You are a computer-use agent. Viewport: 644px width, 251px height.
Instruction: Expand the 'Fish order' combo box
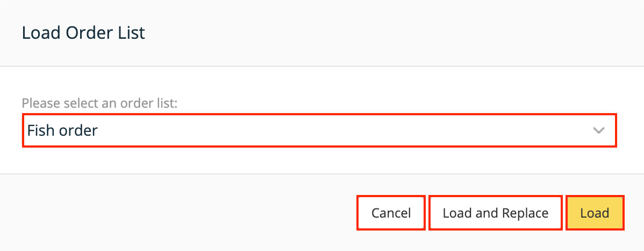[319, 130]
